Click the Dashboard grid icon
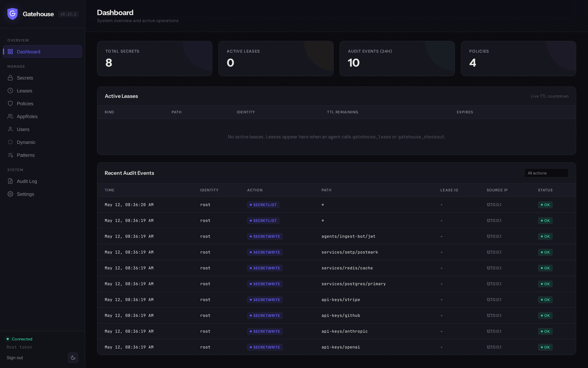The image size is (588, 368). click(x=10, y=52)
